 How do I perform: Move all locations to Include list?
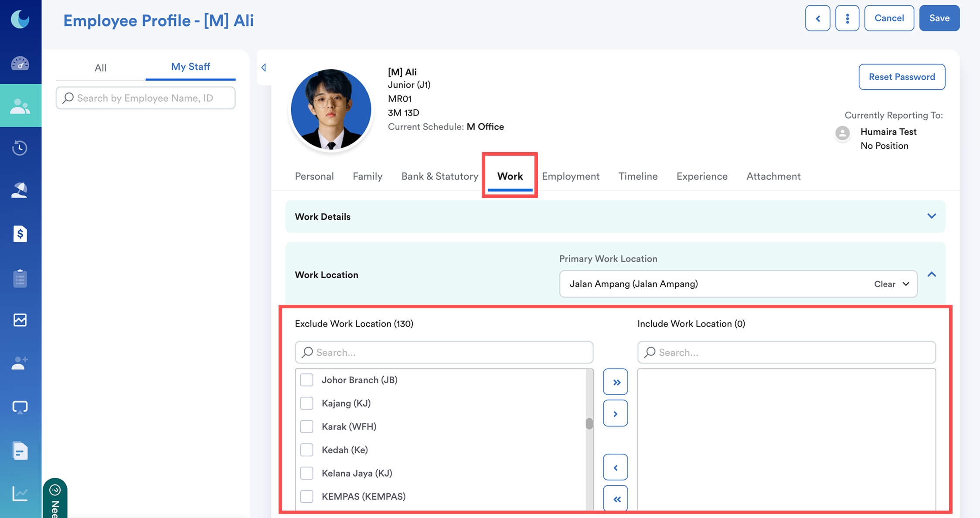click(x=616, y=382)
